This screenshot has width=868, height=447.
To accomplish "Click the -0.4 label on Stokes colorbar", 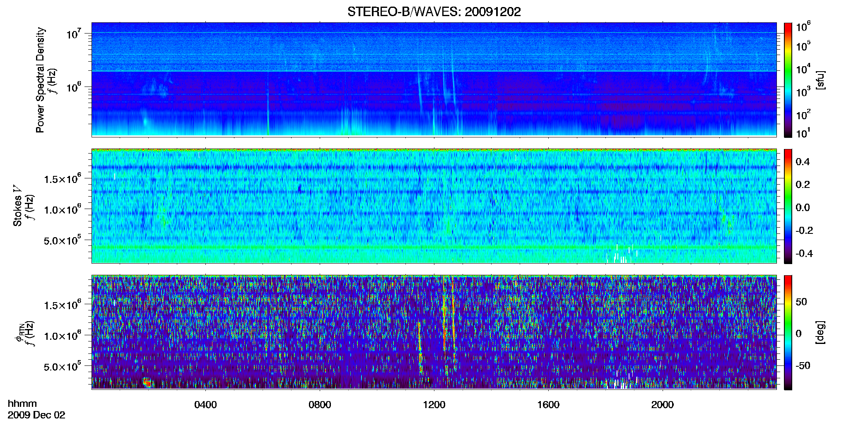I will pyautogui.click(x=804, y=253).
